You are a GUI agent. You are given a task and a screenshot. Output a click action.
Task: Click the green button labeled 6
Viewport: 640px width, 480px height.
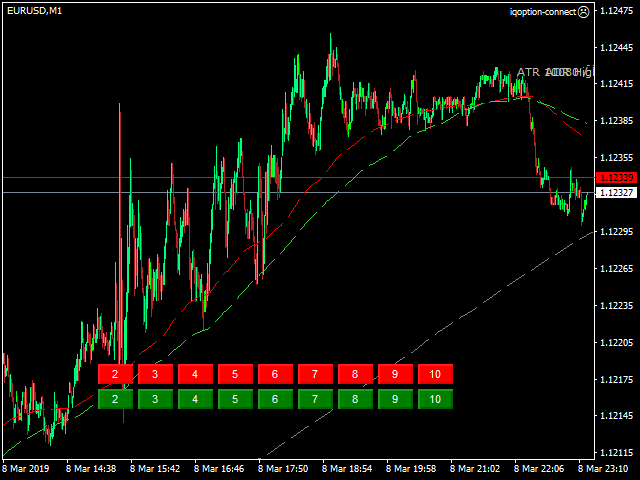point(275,399)
